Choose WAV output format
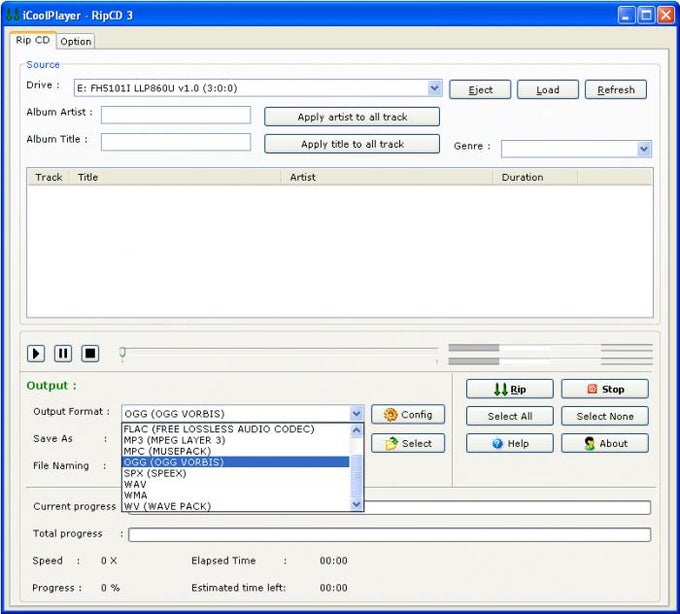The width and height of the screenshot is (680, 614). [235, 484]
